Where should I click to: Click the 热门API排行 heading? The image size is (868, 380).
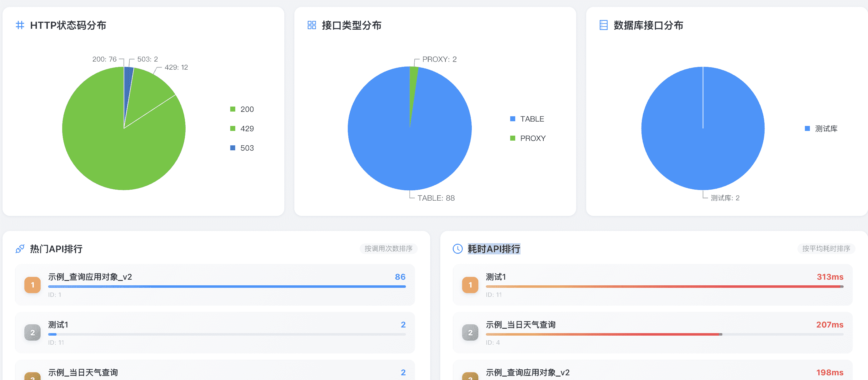pyautogui.click(x=56, y=249)
